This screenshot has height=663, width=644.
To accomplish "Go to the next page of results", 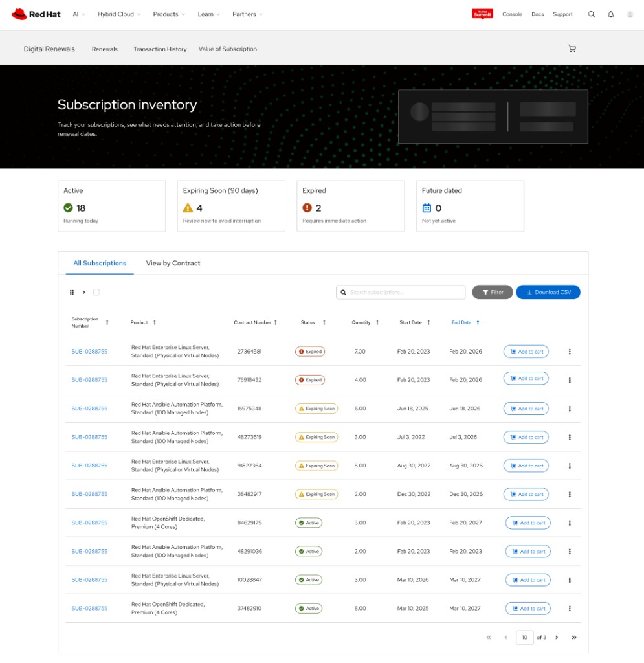I will tap(557, 637).
